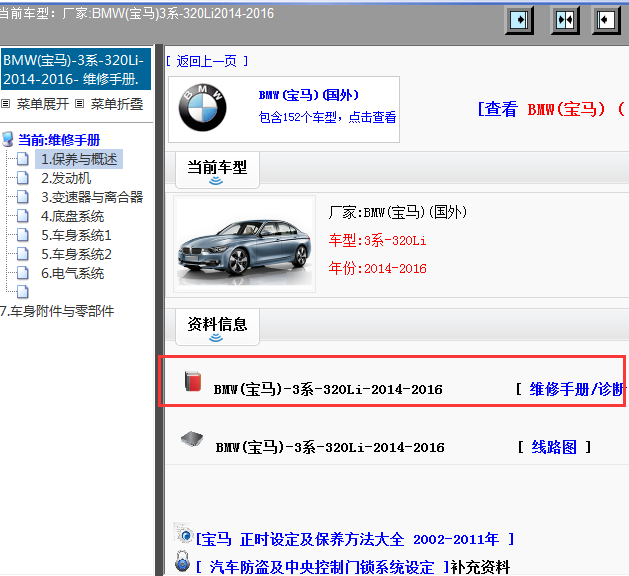Viewport: 629px width, 576px height.
Task: Click the padlock icon beside 汽车防盗 link
Action: [183, 562]
